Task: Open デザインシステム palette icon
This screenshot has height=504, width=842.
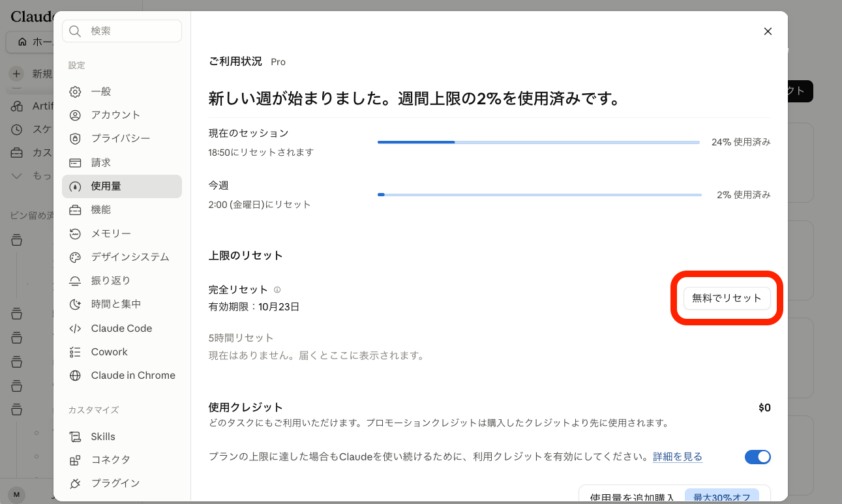Action: pos(75,257)
